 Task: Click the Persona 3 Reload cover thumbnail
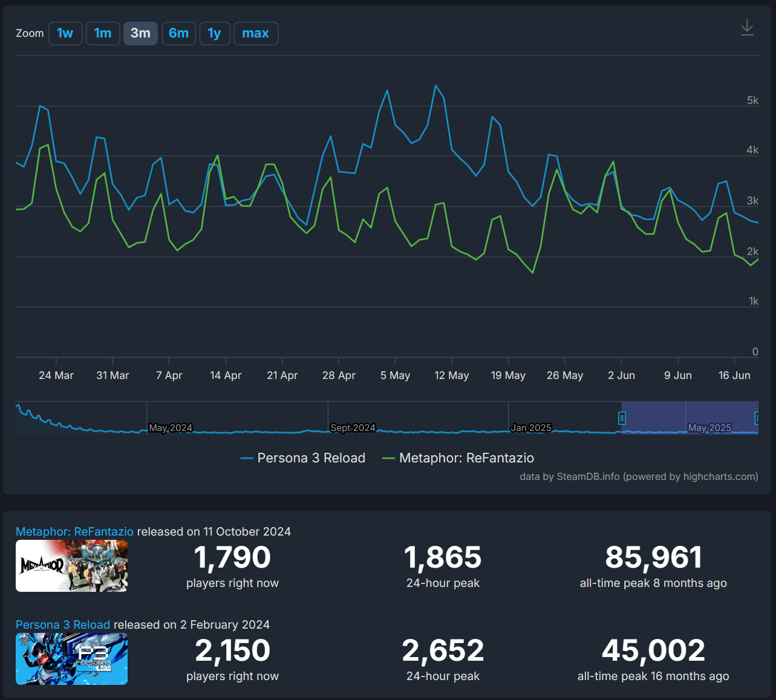[x=71, y=659]
